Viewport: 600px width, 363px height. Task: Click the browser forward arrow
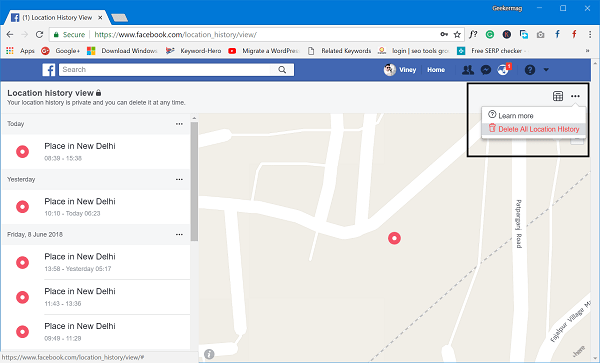coord(24,34)
